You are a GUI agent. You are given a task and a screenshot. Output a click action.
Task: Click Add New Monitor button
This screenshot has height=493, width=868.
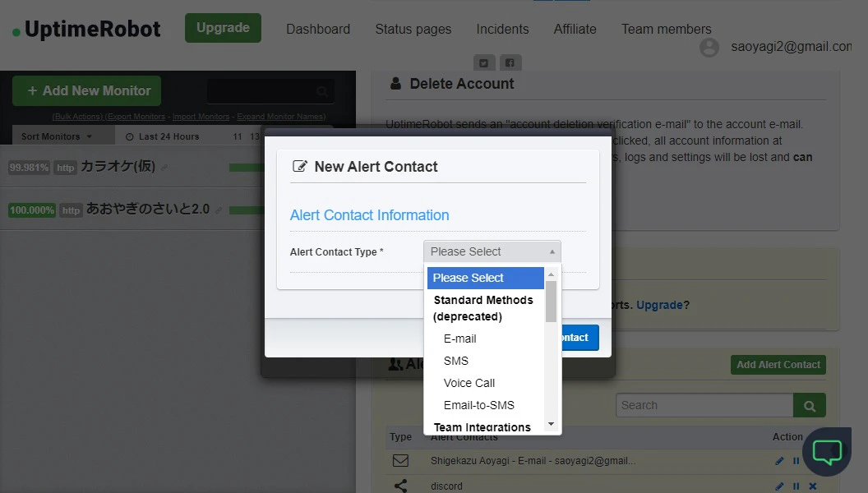click(x=87, y=90)
